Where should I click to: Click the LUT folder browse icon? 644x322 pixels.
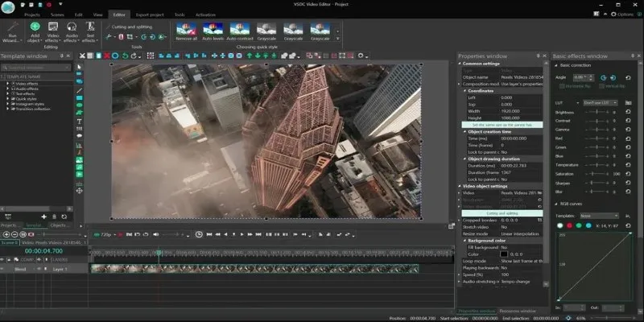[628, 103]
